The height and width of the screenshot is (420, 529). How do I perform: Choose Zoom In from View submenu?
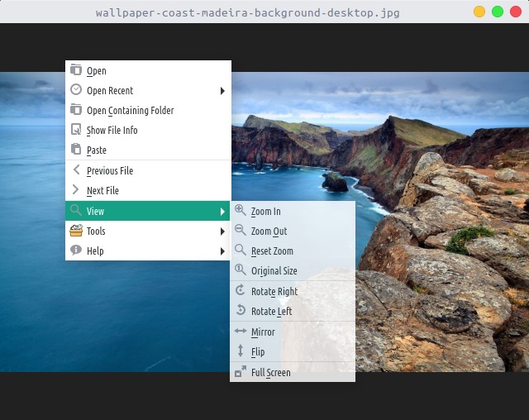293,211
